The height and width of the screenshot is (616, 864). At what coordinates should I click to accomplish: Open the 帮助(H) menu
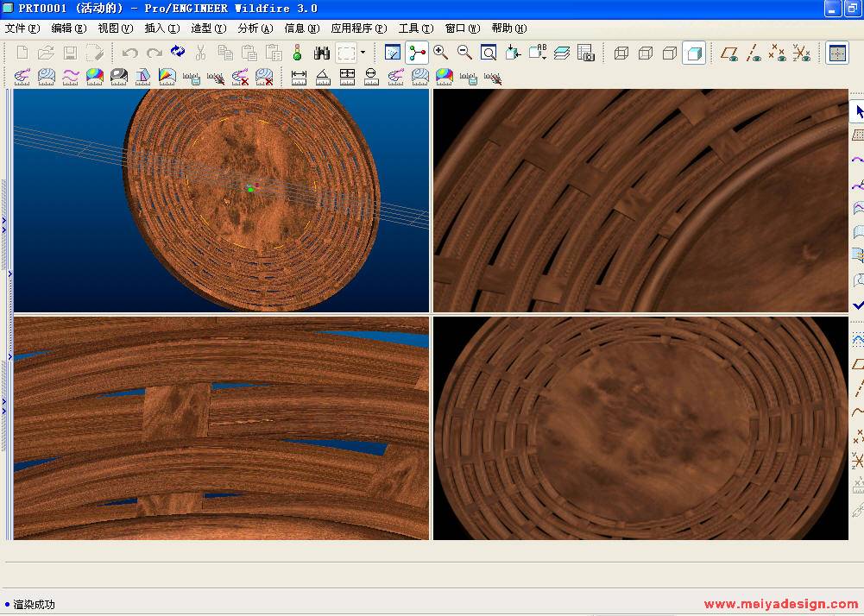pyautogui.click(x=508, y=28)
